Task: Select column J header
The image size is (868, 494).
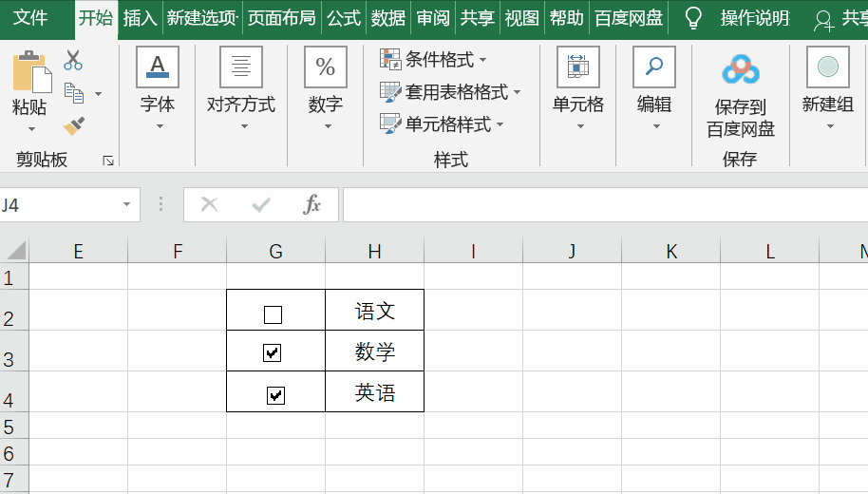Action: 572,251
